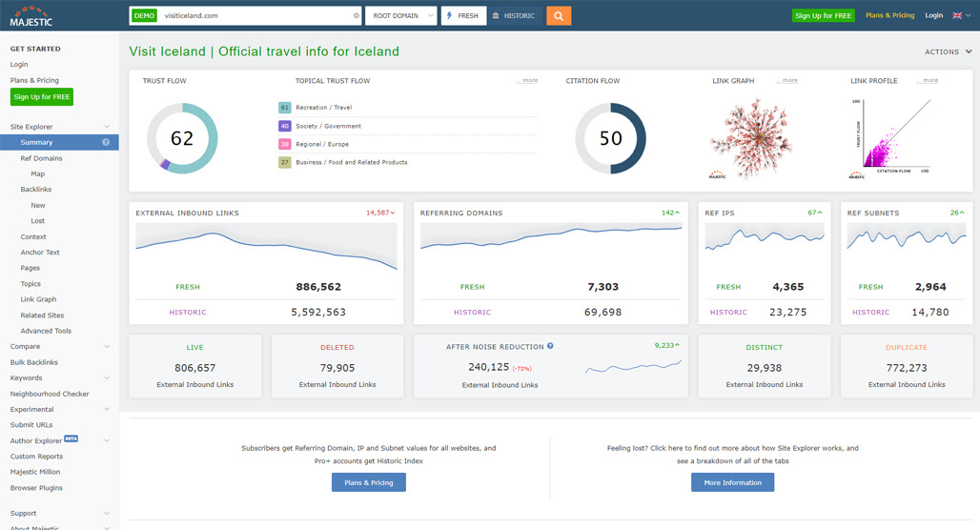Open Custom Reports in sidebar
Image resolution: width=980 pixels, height=530 pixels.
tap(36, 457)
